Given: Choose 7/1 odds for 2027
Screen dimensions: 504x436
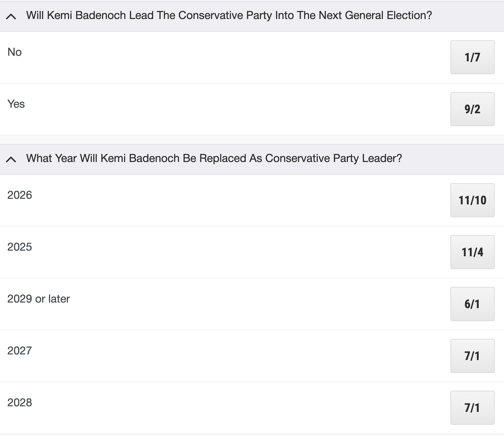Looking at the screenshot, I should pos(472,356).
